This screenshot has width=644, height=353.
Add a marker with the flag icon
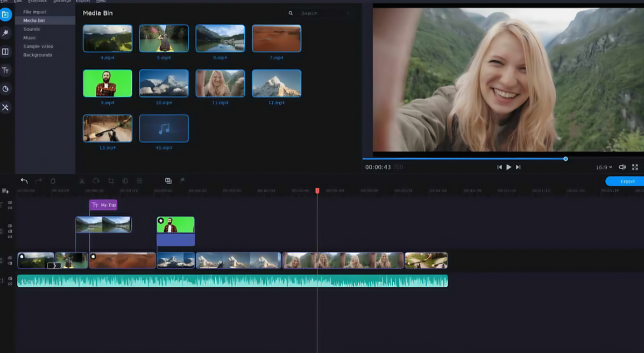[x=182, y=181]
